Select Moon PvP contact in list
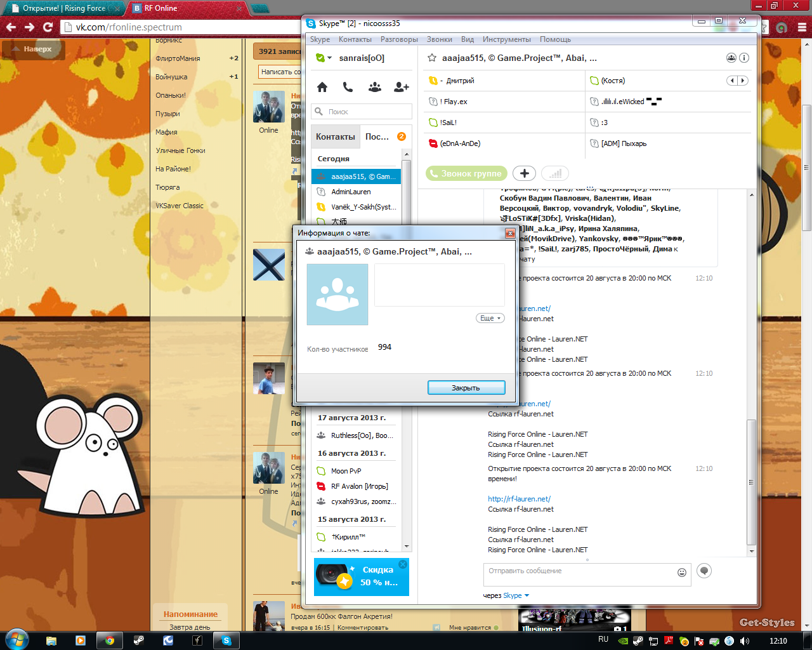812x650 pixels. click(357, 471)
